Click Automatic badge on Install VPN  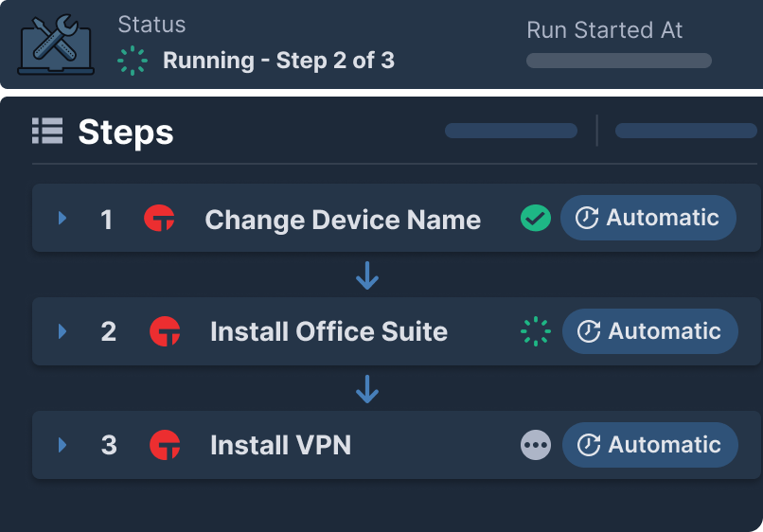point(650,445)
